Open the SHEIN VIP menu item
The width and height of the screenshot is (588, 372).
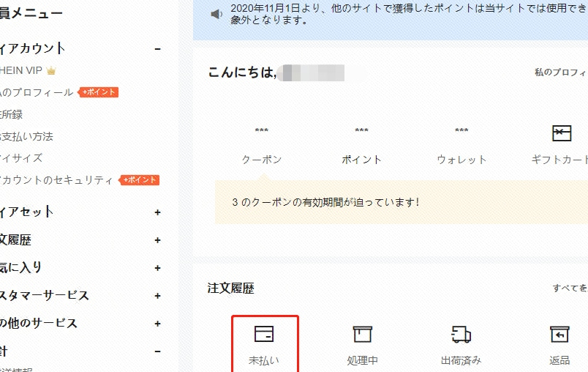21,70
